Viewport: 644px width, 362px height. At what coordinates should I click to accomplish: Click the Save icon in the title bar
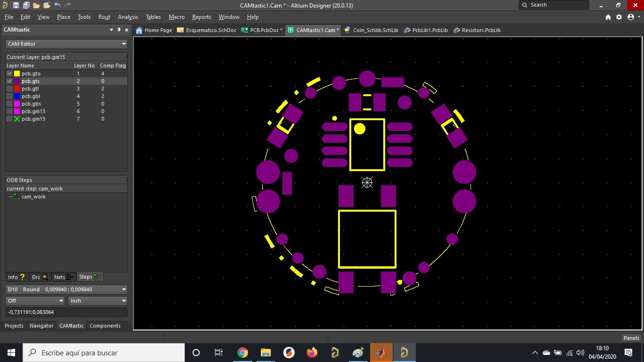(16, 5)
